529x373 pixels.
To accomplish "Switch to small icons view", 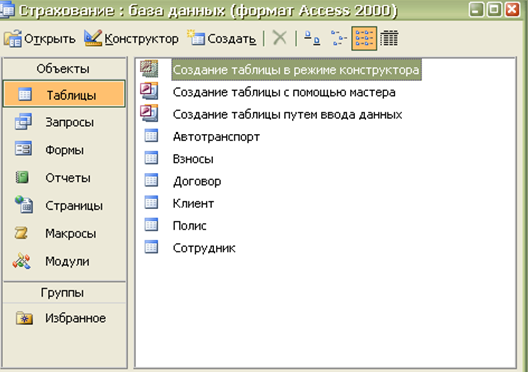I will [338, 38].
